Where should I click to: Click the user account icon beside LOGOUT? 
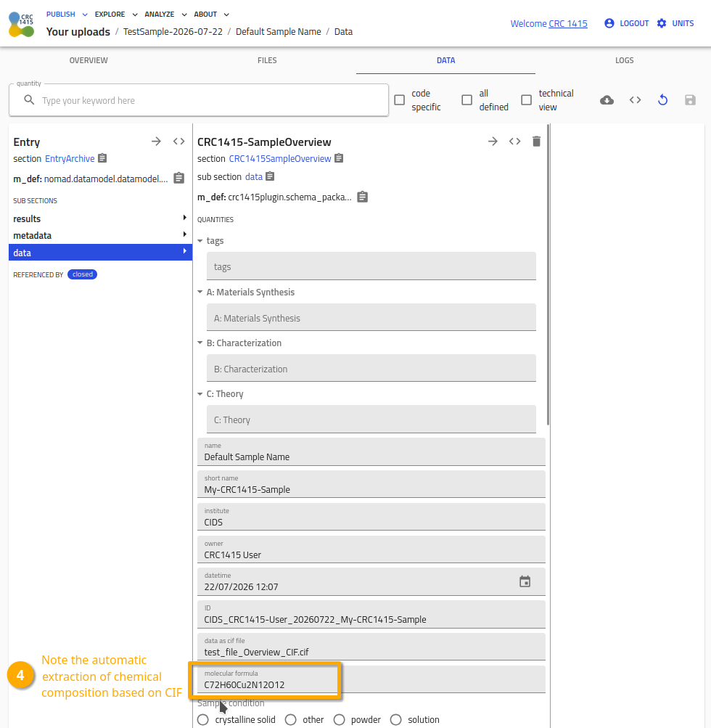pyautogui.click(x=609, y=23)
